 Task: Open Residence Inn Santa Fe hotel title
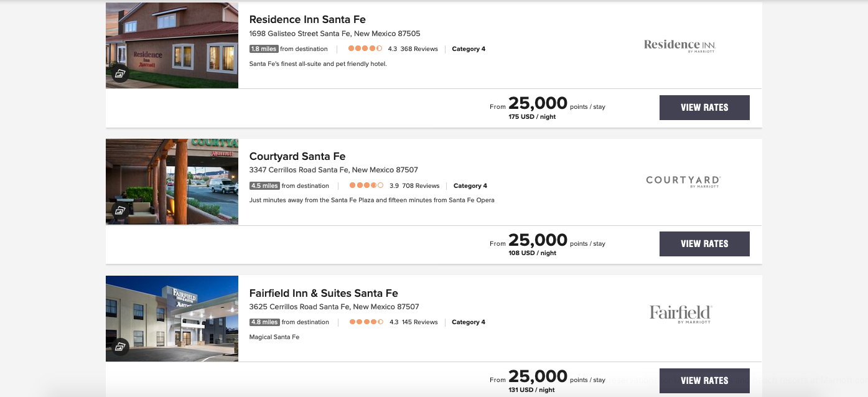point(307,20)
